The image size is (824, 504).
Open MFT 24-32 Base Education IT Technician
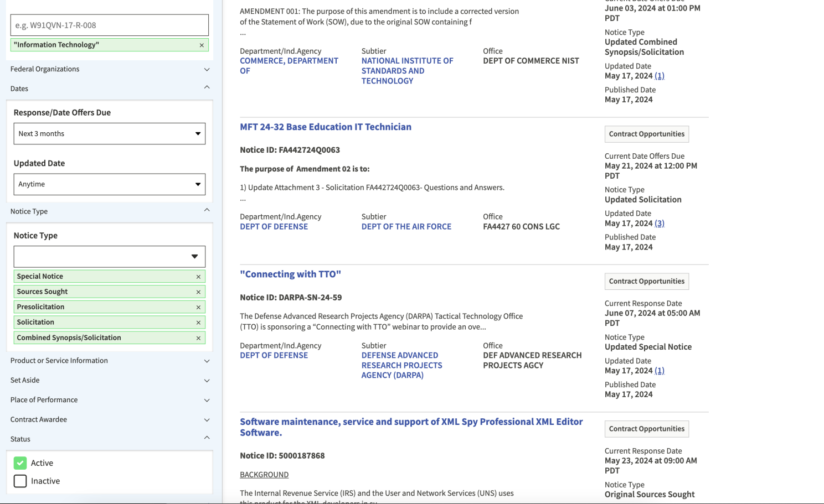(x=326, y=127)
